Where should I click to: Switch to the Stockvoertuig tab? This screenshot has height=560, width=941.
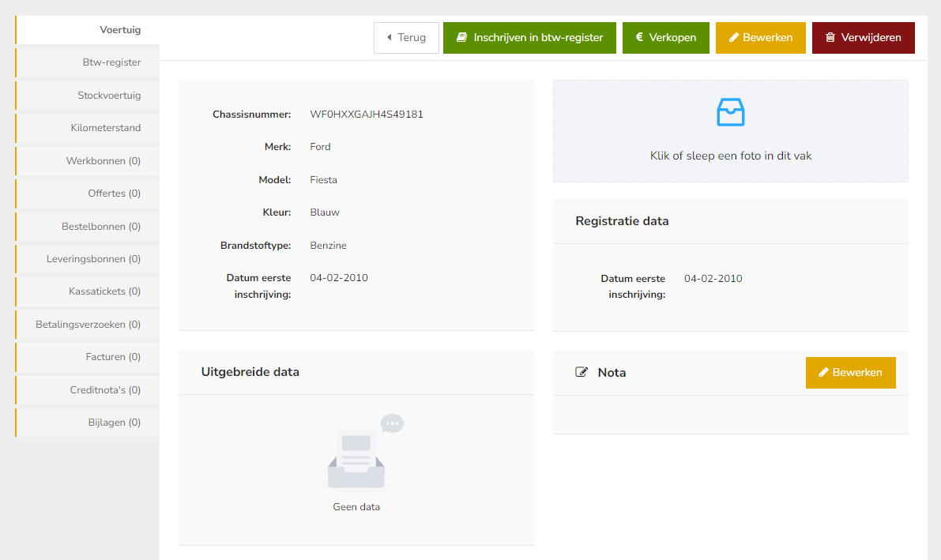click(109, 96)
